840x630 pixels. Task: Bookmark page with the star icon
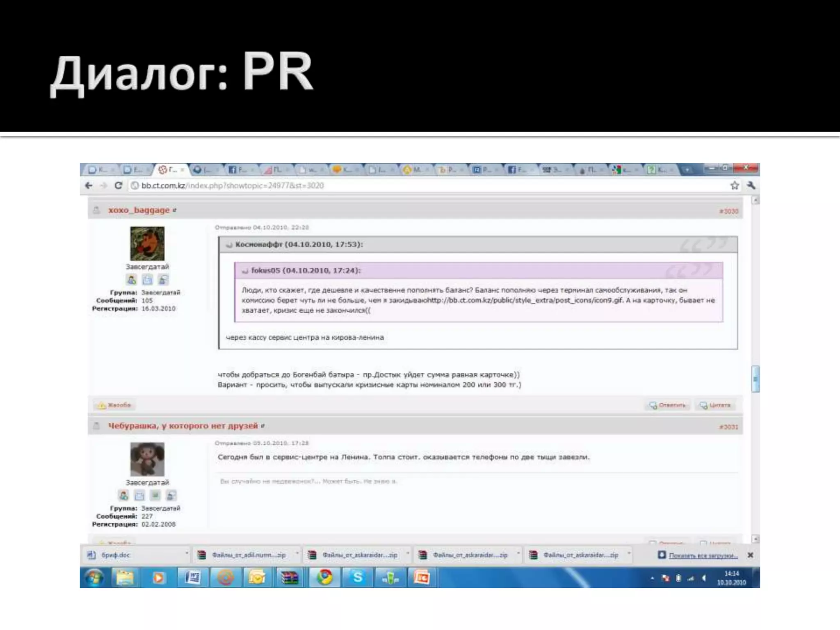[x=734, y=185]
